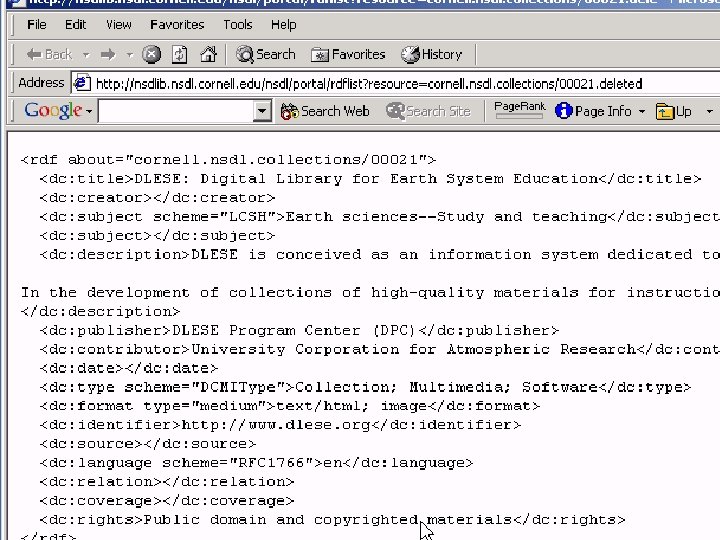Click the 'Earth sciences--Study and teaching' subject text
Image resolution: width=720 pixels, height=540 pixels.
446,216
